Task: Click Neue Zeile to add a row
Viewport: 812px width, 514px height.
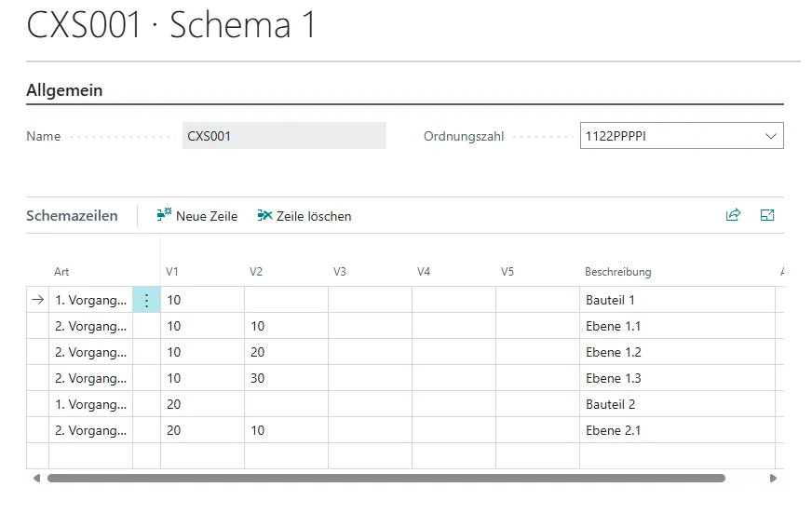Action: pos(207,216)
